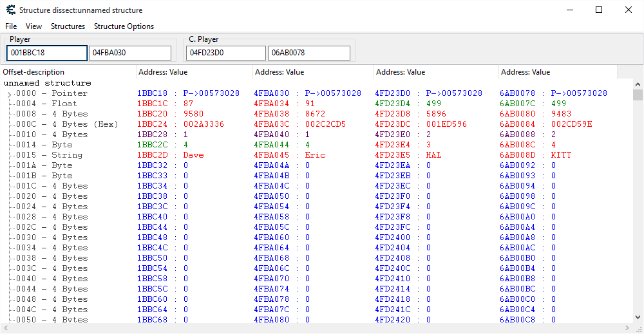Select the 0015 String row

click(x=49, y=155)
